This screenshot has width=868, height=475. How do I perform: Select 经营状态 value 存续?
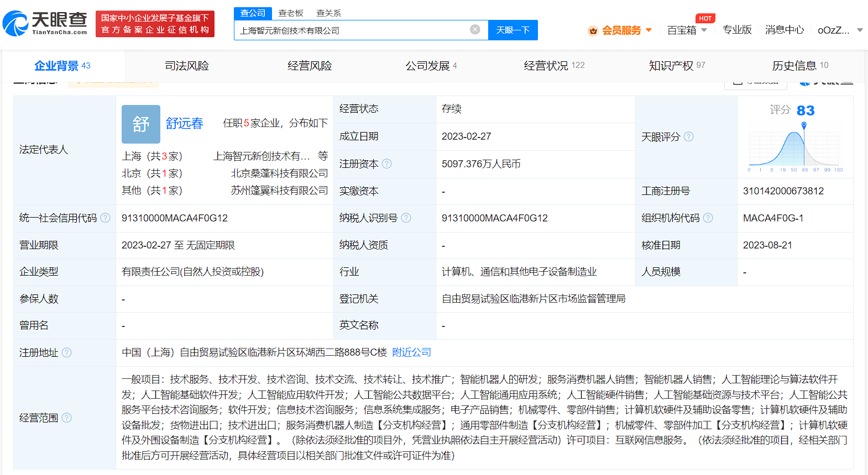tap(452, 109)
